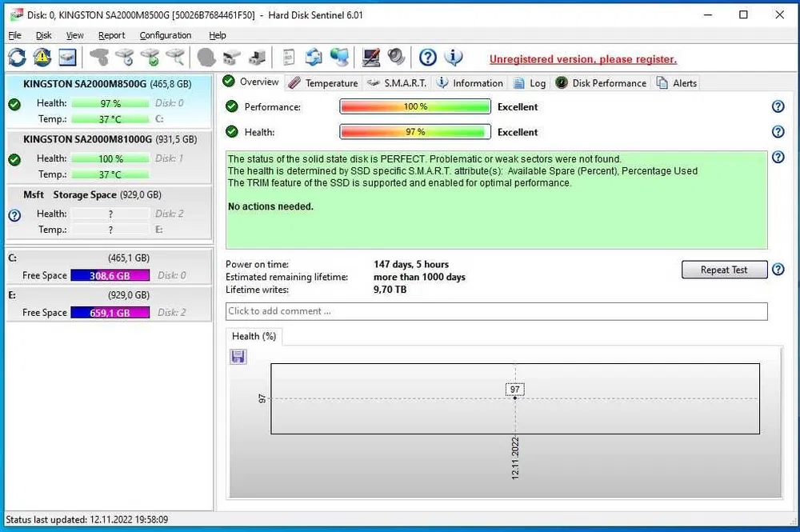Open the Report menu
This screenshot has width=800, height=532.
tap(111, 35)
